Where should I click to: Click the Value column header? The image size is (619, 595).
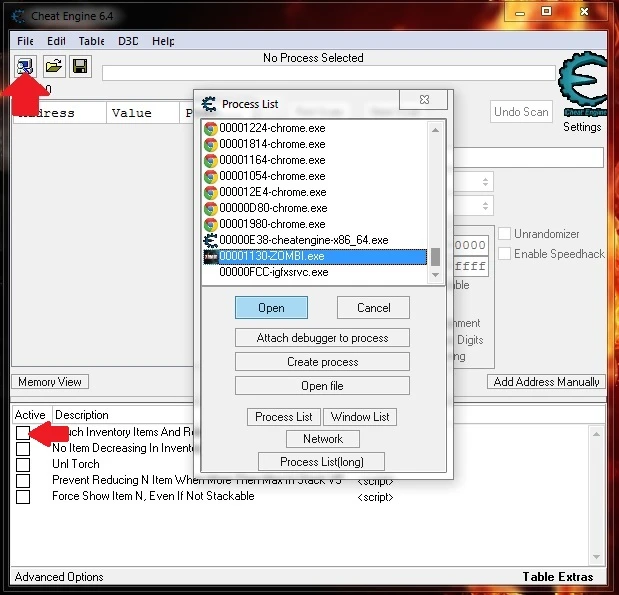pos(143,113)
